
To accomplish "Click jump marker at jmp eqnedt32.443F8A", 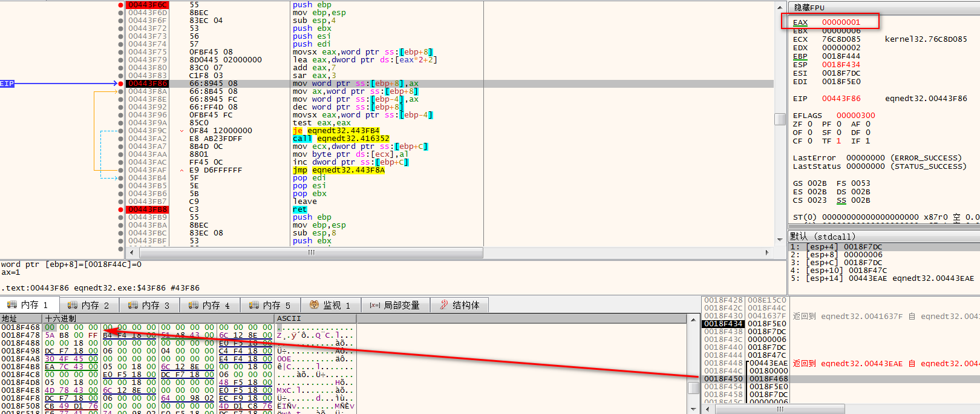I will coord(182,170).
